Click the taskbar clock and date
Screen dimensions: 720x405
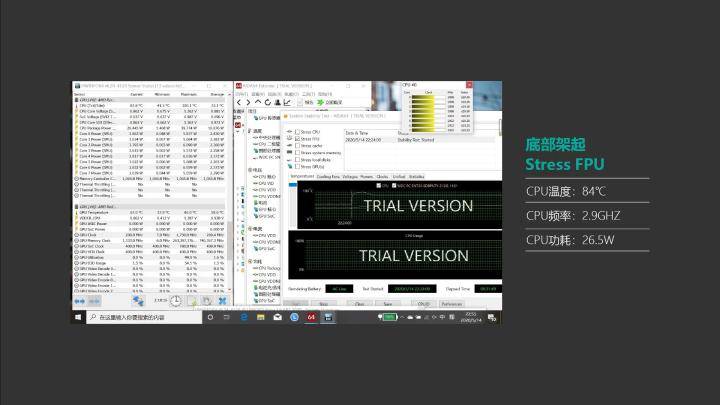471,317
